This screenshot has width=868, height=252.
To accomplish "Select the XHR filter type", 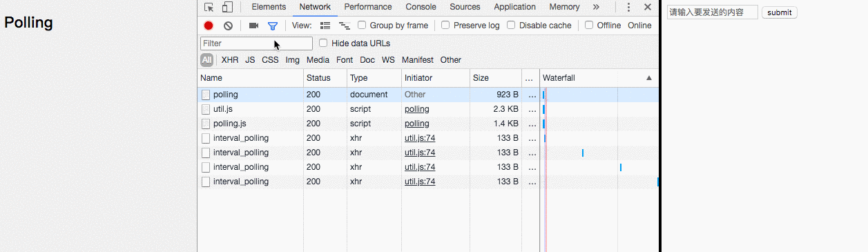I will [230, 60].
